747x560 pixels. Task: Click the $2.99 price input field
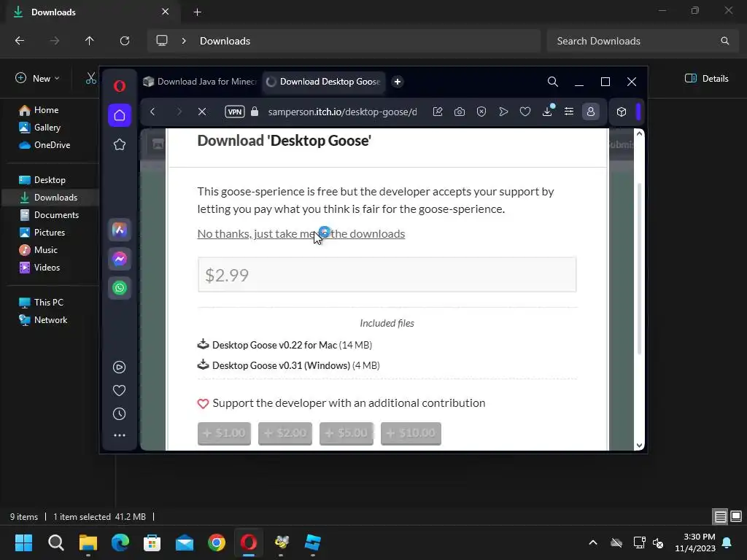(x=387, y=275)
